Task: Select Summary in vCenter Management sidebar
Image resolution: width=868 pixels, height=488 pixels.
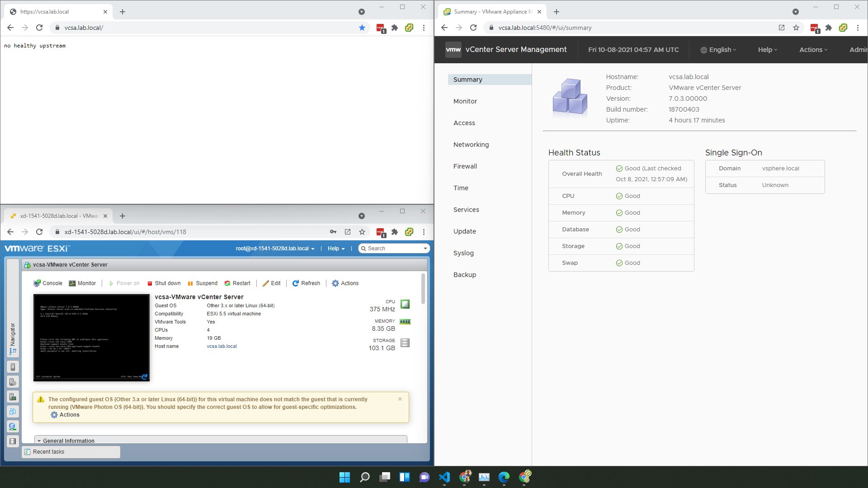Action: pos(490,80)
